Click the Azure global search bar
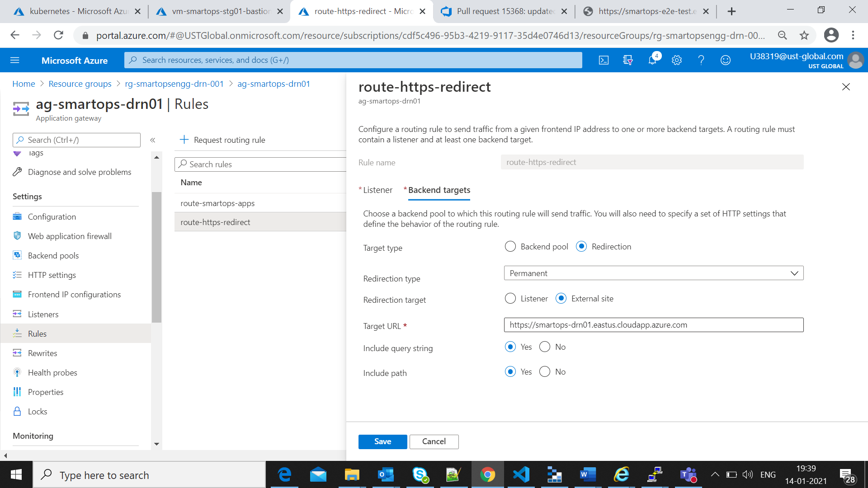This screenshot has width=868, height=488. pyautogui.click(x=353, y=60)
